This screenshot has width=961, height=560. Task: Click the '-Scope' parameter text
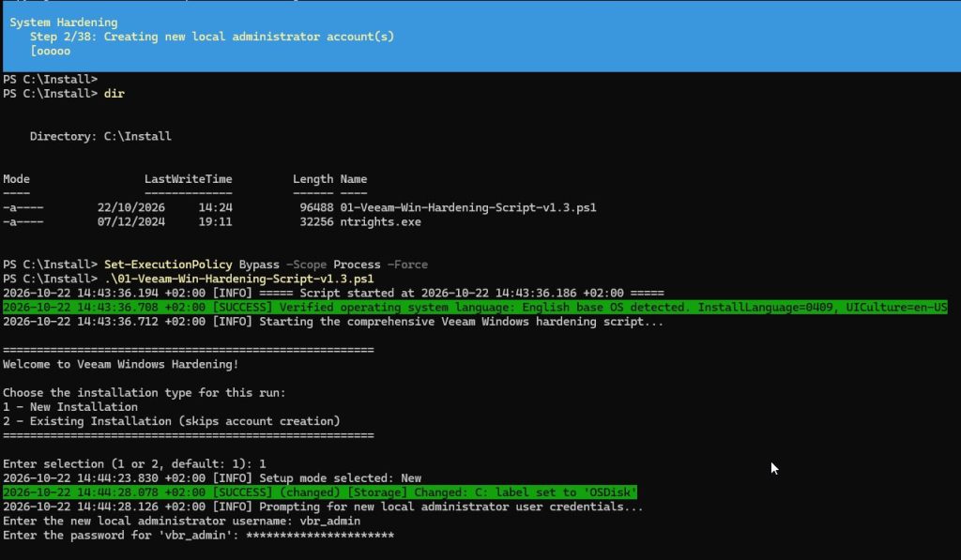[307, 265]
